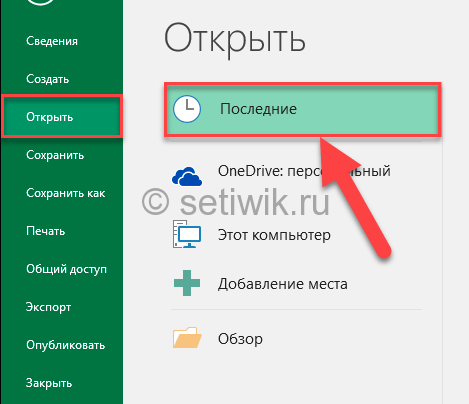Select the Этот компьютер text label

[x=274, y=235]
